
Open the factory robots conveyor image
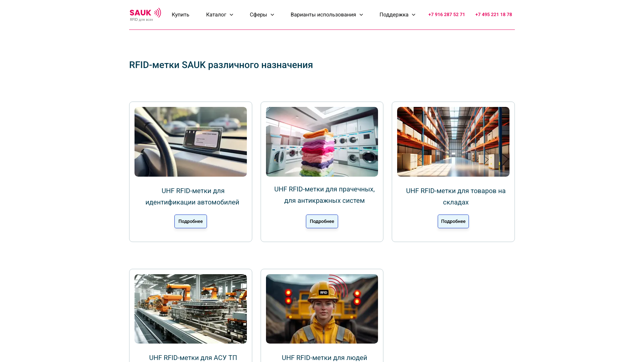pyautogui.click(x=191, y=309)
